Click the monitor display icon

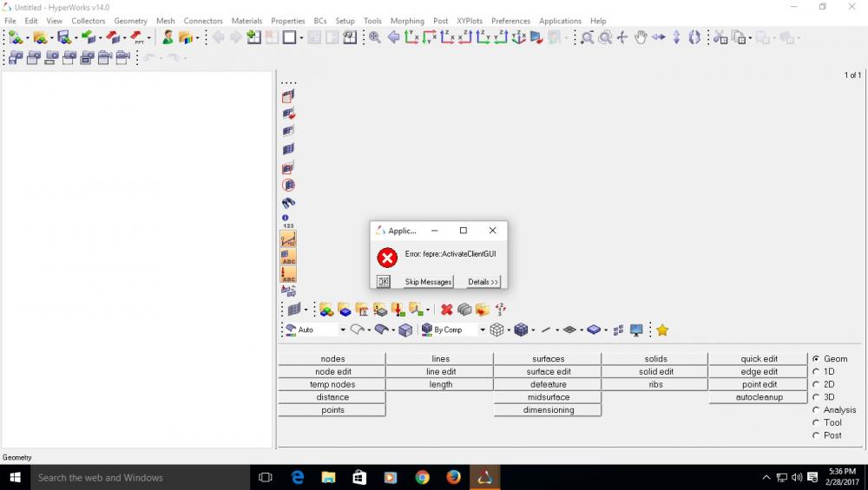[636, 330]
